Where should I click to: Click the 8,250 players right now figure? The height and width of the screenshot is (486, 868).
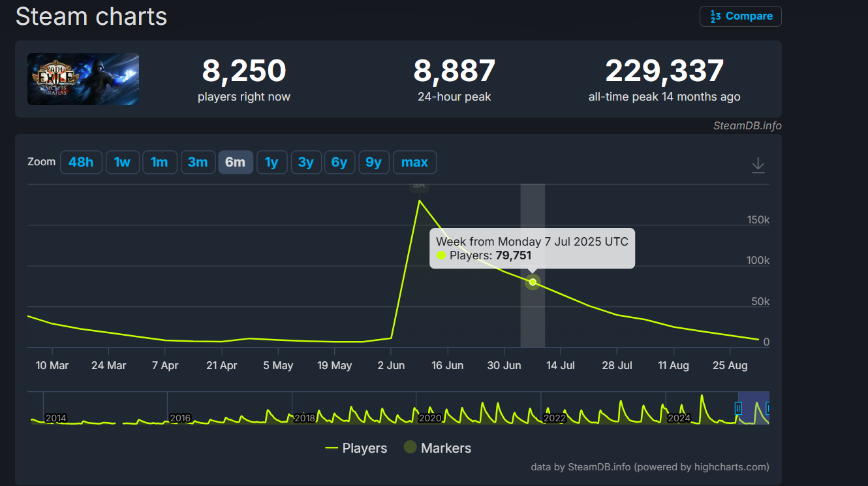click(x=244, y=71)
